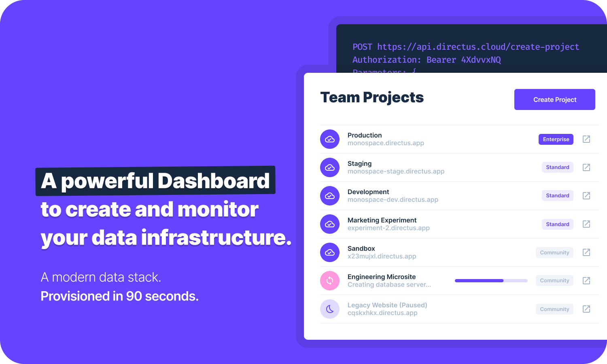The width and height of the screenshot is (607, 364).
Task: Click monospace-dev.directus.app URL
Action: click(x=393, y=200)
